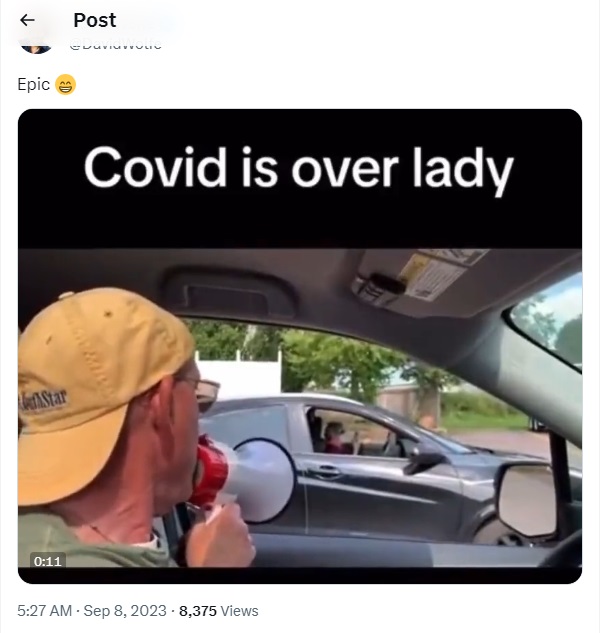The height and width of the screenshot is (633, 611).
Task: Click the Sep 8, 2023 date
Action: point(125,611)
